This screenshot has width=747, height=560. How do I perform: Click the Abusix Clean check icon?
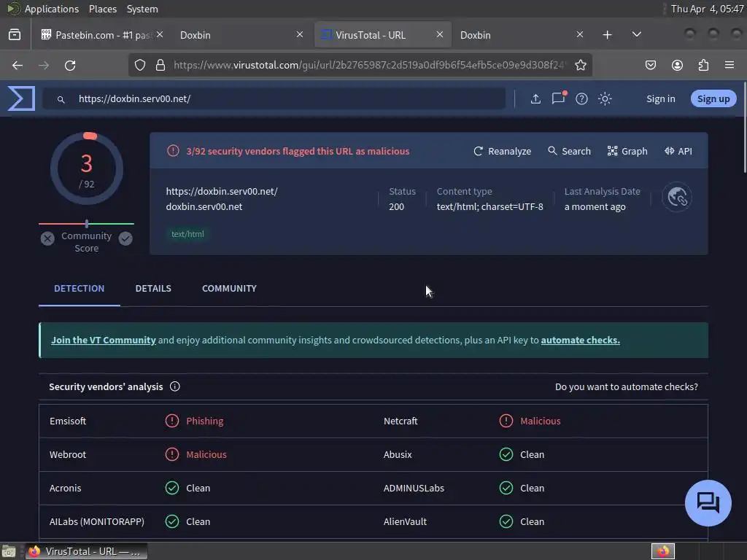(x=506, y=454)
